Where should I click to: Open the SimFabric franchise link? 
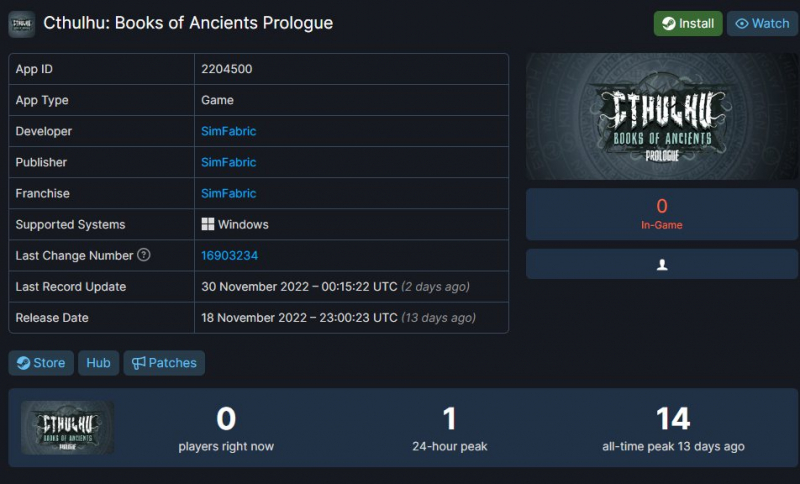pyautogui.click(x=228, y=193)
